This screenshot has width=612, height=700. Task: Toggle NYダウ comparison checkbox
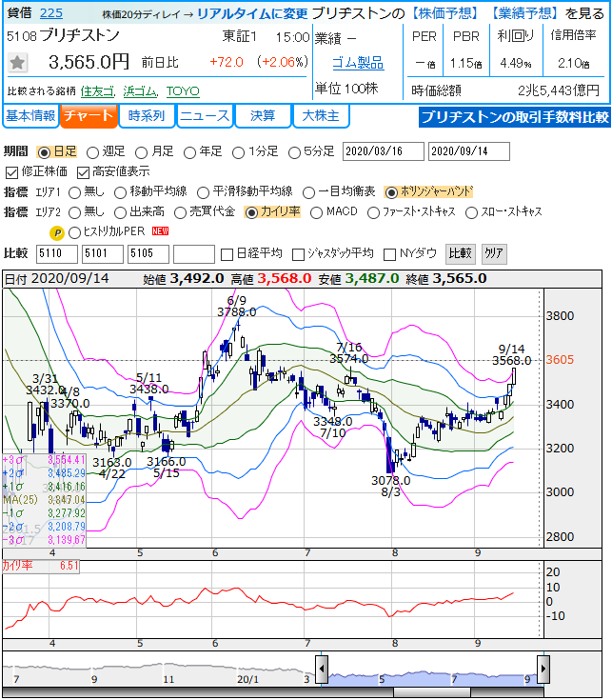pyautogui.click(x=390, y=255)
